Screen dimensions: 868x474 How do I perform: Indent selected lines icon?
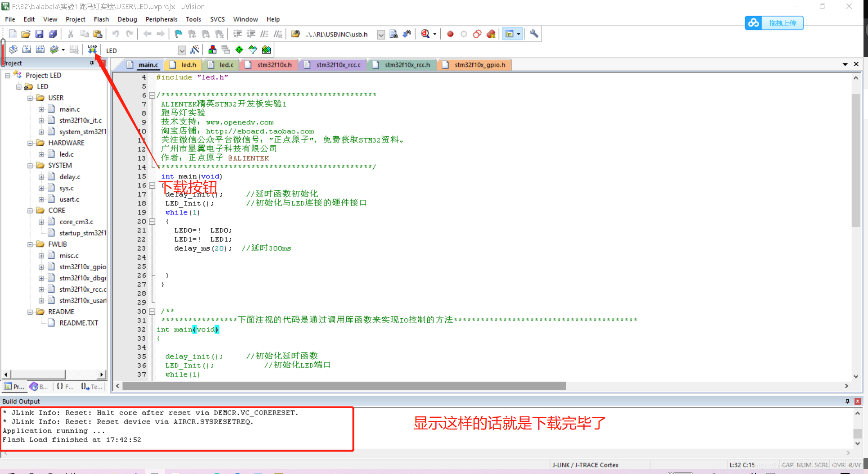237,34
